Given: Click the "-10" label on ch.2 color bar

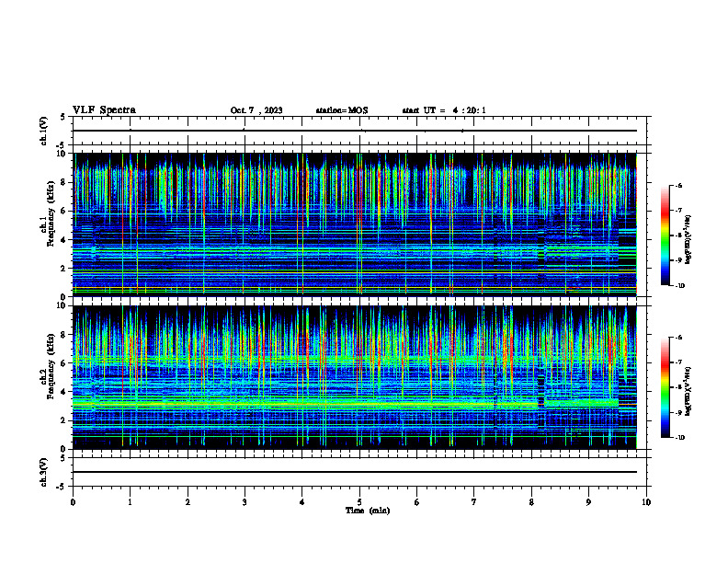Looking at the screenshot, I should pos(680,438).
